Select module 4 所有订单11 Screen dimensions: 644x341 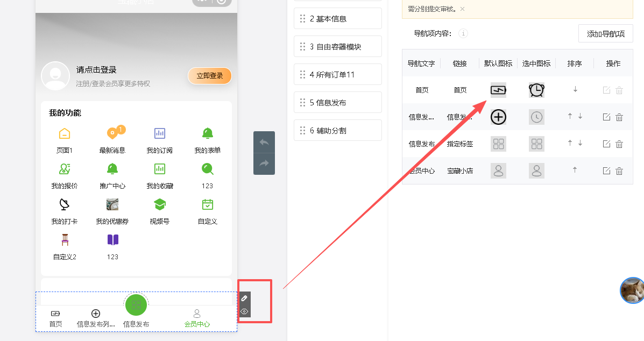338,74
